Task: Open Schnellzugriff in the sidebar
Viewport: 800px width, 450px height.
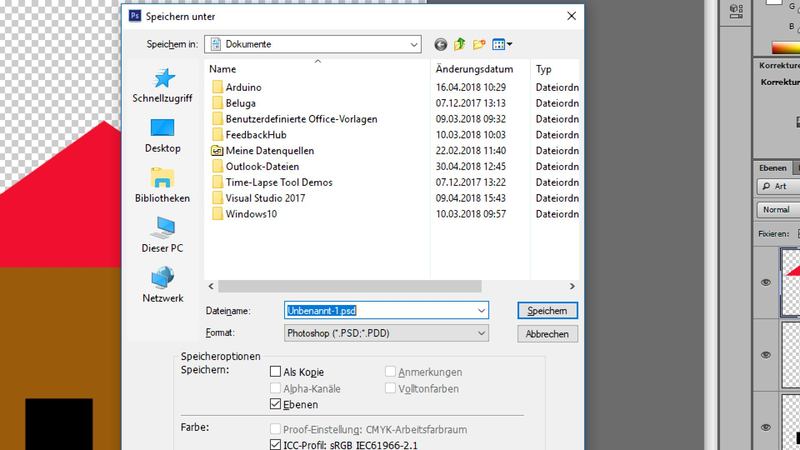Action: (162, 86)
